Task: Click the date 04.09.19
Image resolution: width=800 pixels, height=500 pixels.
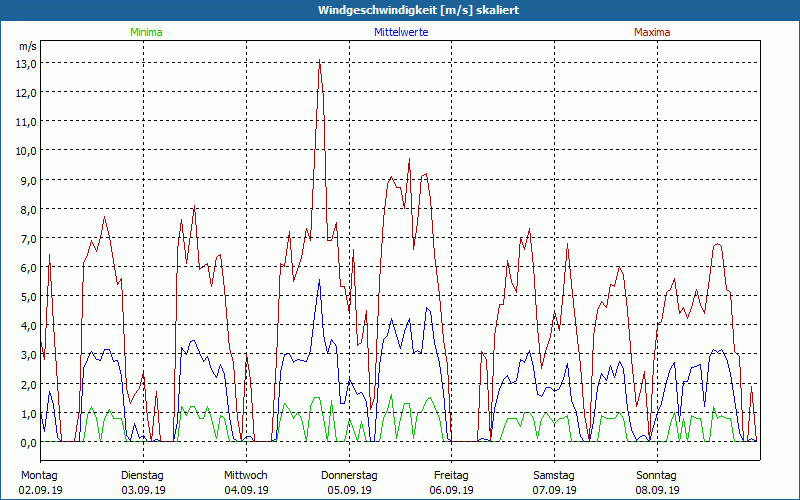Action: pos(246,490)
